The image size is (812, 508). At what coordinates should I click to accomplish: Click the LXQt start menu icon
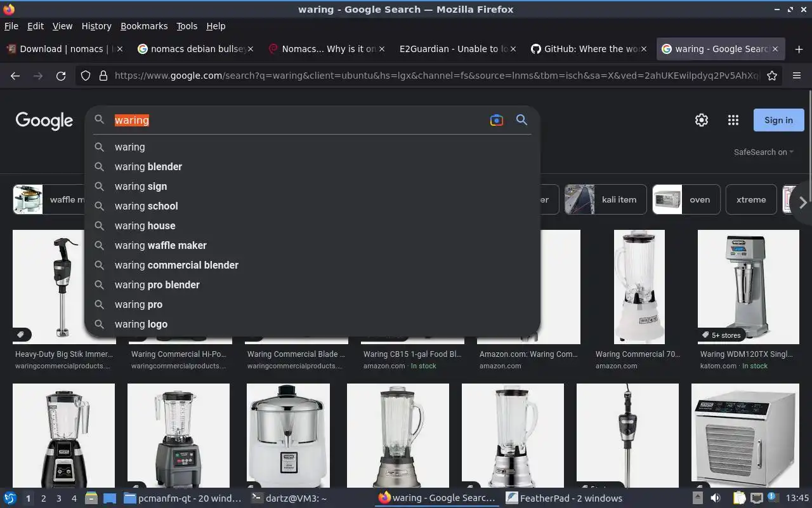[x=10, y=498]
